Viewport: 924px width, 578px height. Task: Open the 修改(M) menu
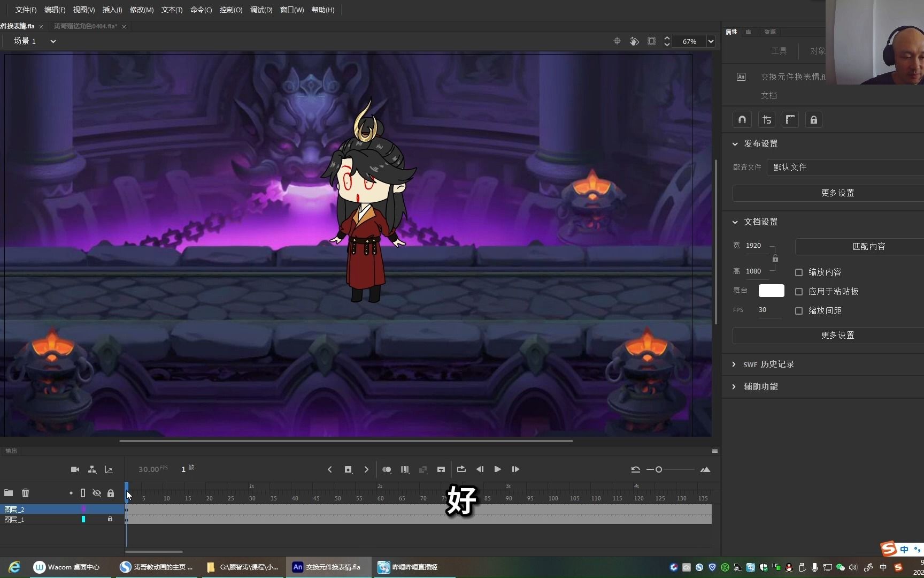142,10
